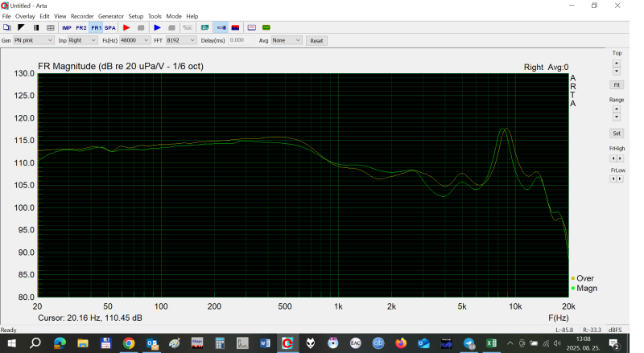Open the Edit menu
This screenshot has width=644, height=353.
tap(44, 16)
